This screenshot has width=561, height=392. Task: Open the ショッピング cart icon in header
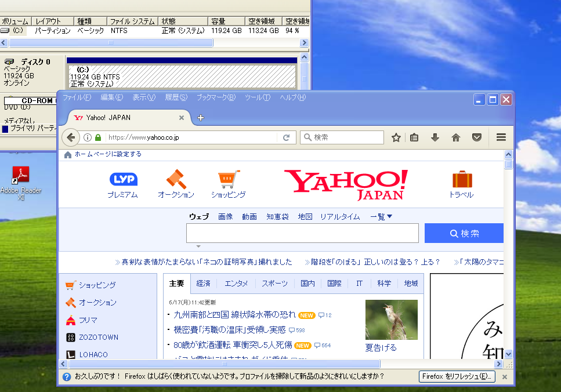(229, 179)
